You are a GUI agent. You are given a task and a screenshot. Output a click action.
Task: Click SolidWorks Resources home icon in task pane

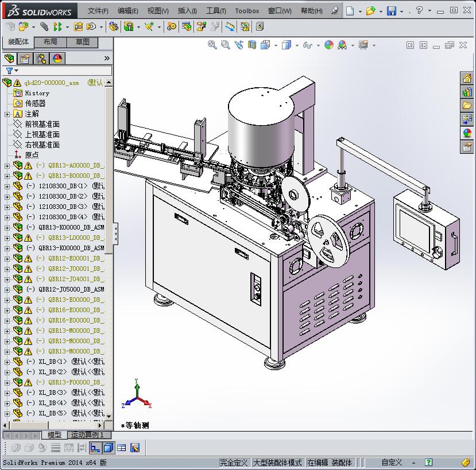(x=467, y=78)
